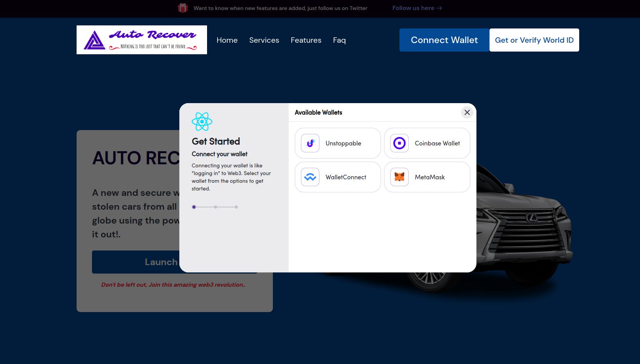This screenshot has width=640, height=364.
Task: Choose MetaMask wallet option
Action: 427,177
